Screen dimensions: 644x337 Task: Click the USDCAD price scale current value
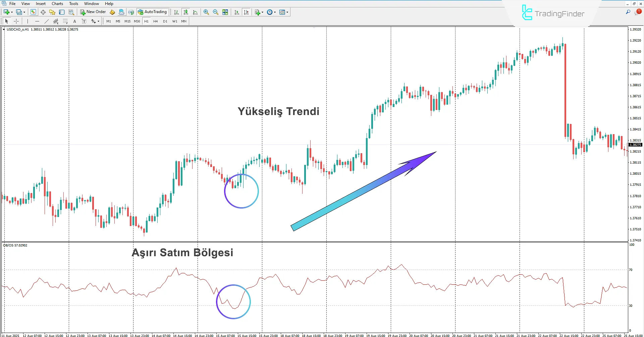coord(636,145)
